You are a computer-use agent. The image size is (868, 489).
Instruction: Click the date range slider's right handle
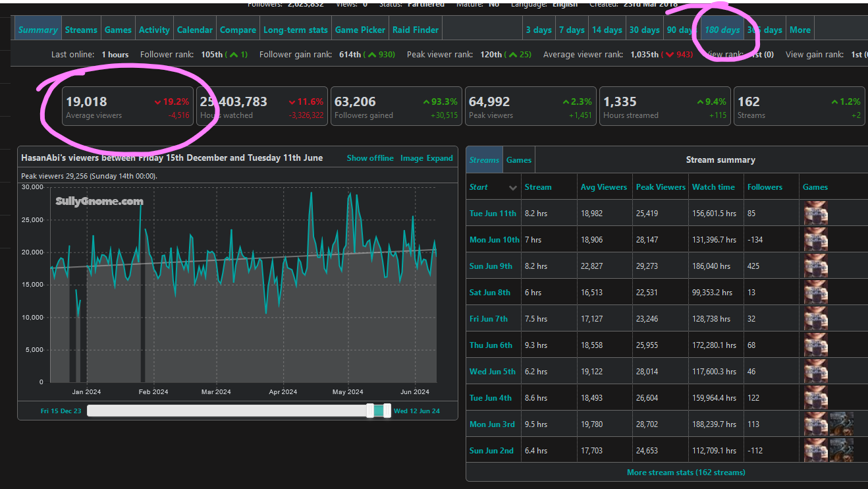point(387,411)
